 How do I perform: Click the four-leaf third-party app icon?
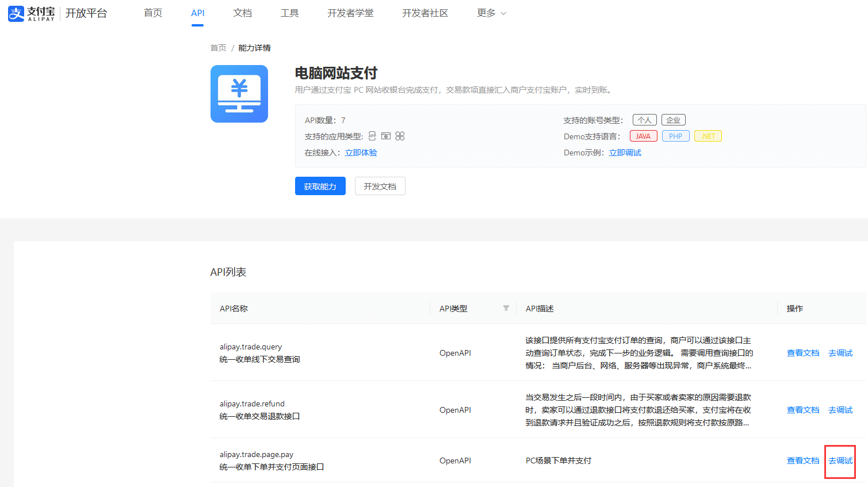400,136
